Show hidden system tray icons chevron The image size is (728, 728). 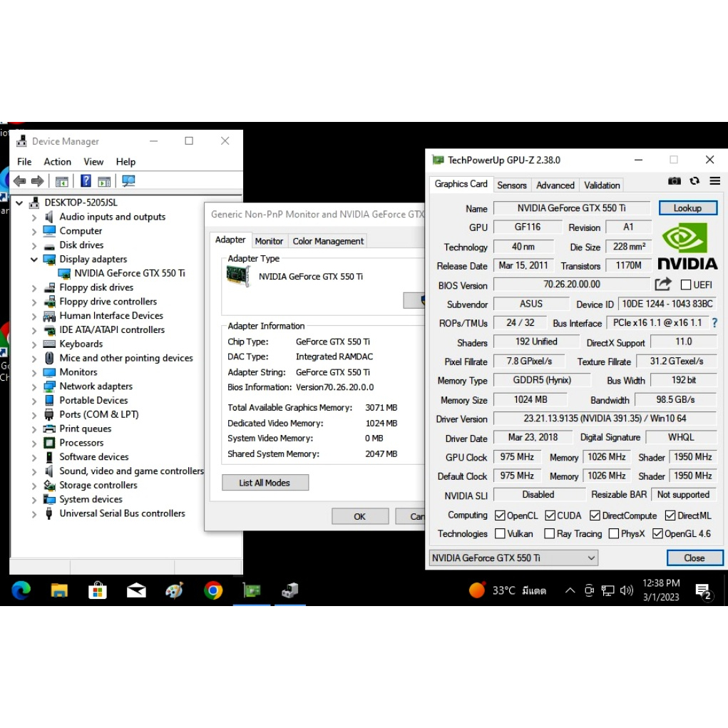point(570,590)
